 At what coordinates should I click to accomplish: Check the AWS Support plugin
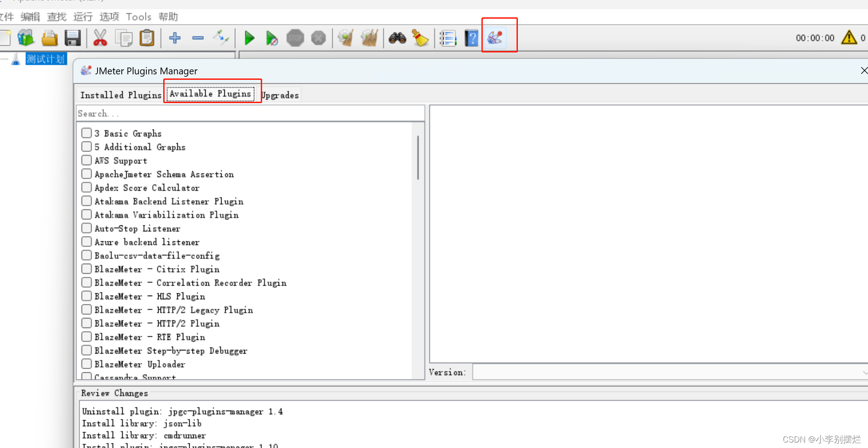tap(87, 160)
